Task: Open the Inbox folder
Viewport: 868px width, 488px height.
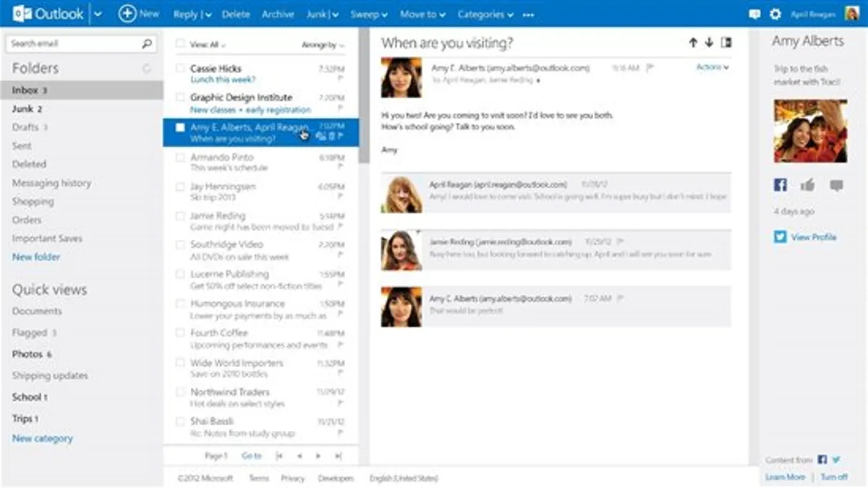Action: [x=81, y=90]
